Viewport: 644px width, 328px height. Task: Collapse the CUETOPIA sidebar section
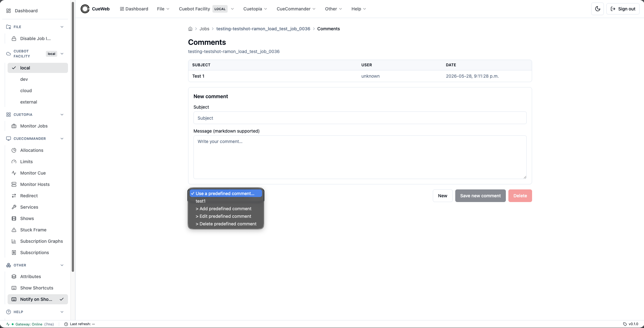pyautogui.click(x=62, y=115)
